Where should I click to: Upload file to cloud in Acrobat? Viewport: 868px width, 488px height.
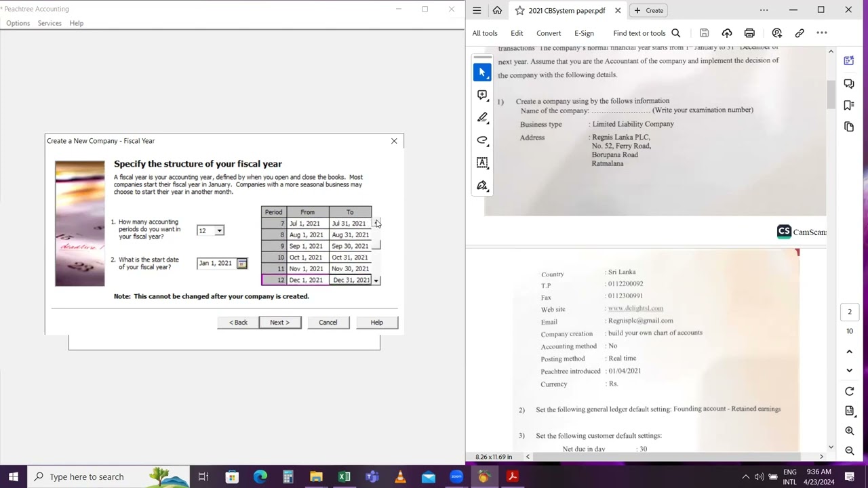727,33
